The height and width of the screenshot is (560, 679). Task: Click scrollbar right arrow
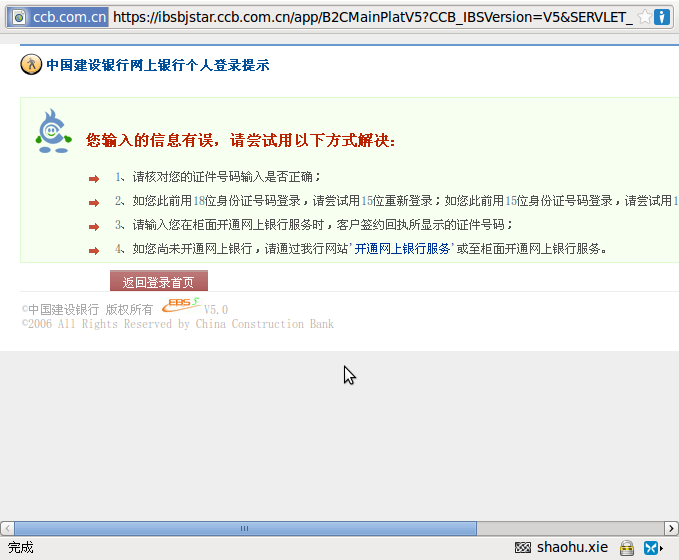tap(671, 528)
